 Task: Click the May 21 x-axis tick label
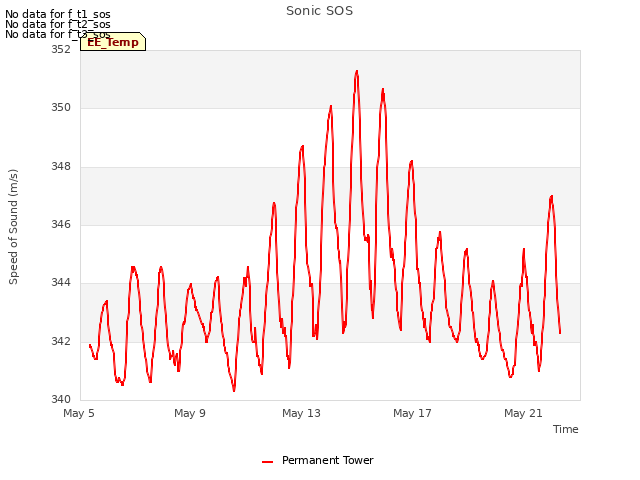(x=523, y=413)
